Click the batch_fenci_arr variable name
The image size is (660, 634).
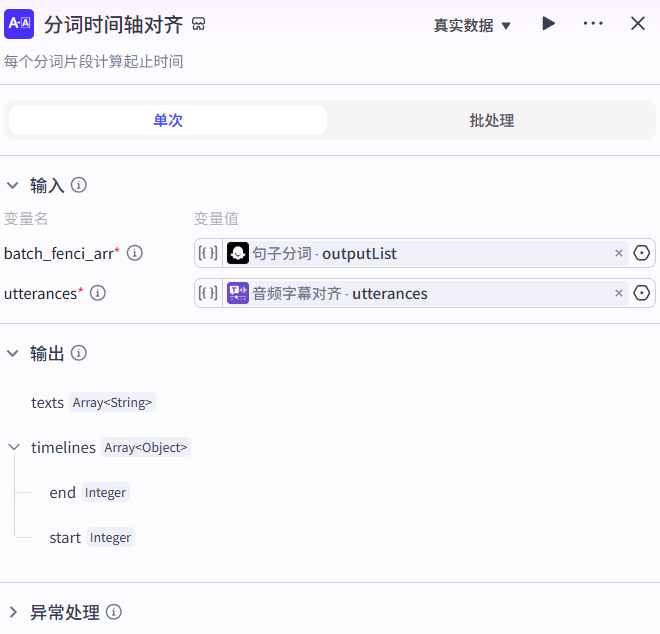pos(59,253)
